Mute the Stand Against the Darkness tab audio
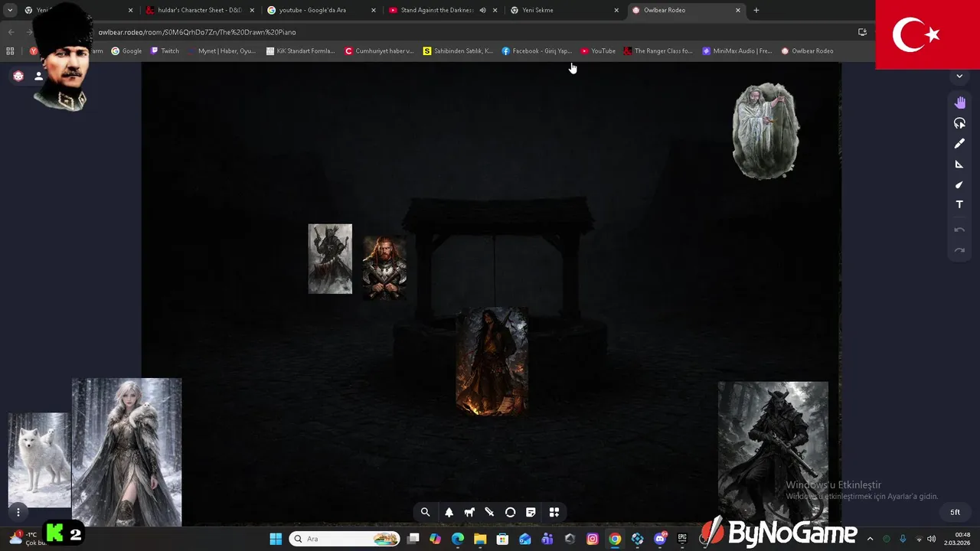This screenshot has width=980, height=551. [482, 10]
